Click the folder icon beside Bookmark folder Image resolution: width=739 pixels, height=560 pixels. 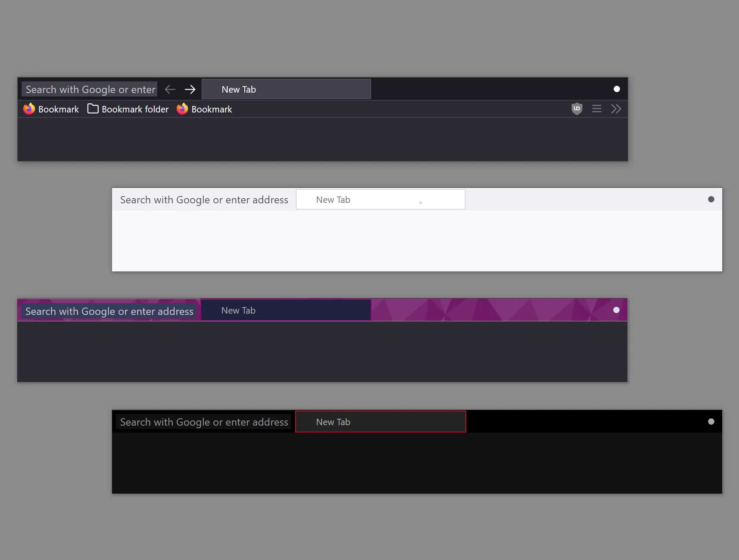(x=93, y=109)
